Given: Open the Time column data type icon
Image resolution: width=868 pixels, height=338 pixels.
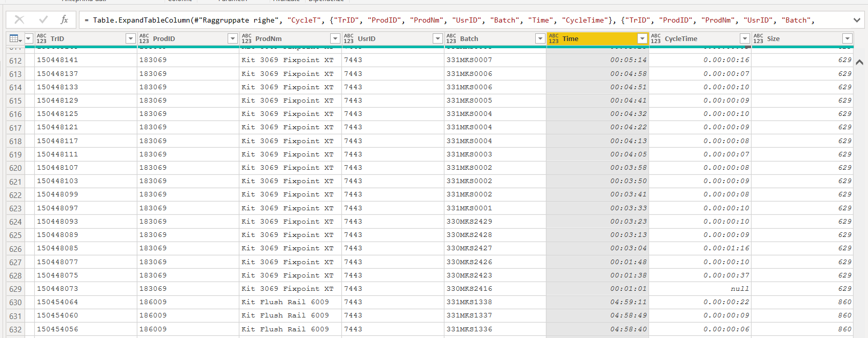Looking at the screenshot, I should pos(554,38).
